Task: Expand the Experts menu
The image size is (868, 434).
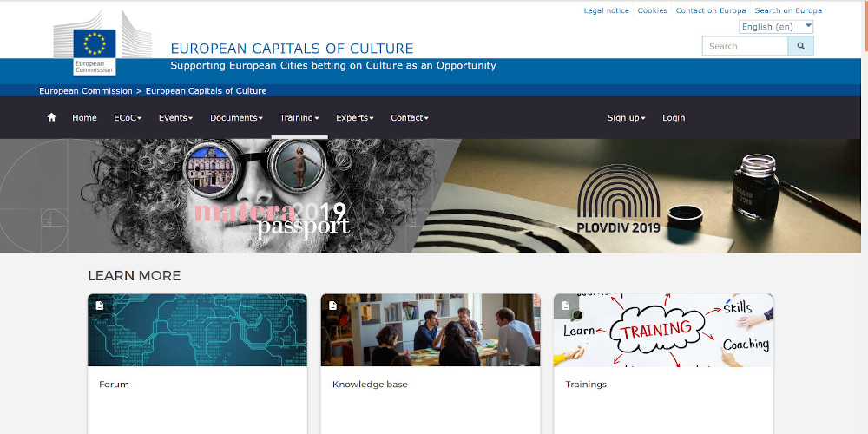Action: click(x=355, y=117)
